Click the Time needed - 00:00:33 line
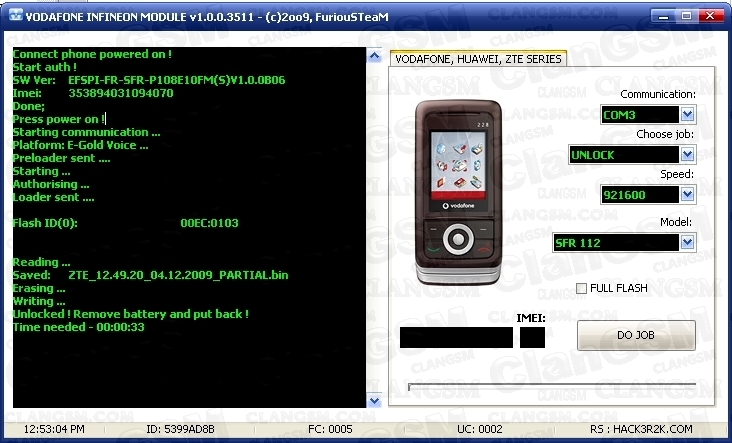Viewport: 732px width, 443px height. [78, 327]
